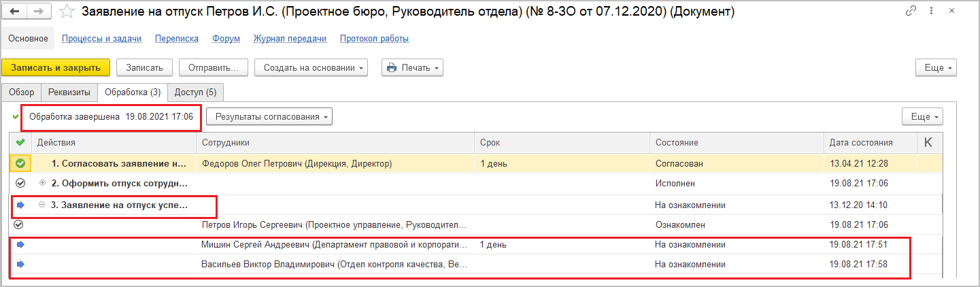Viewport: 980px width, 287px height.
Task: Click green check status icon in step 1 row
Action: 20,163
